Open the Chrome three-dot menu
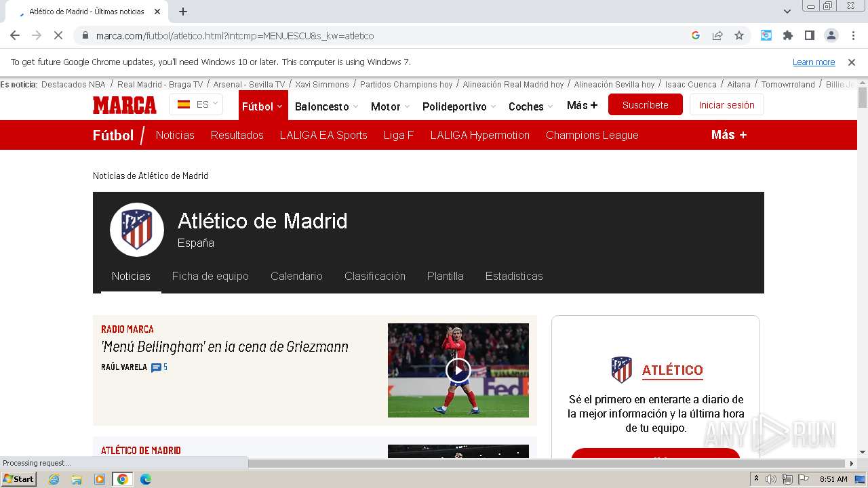868x488 pixels. pyautogui.click(x=853, y=35)
